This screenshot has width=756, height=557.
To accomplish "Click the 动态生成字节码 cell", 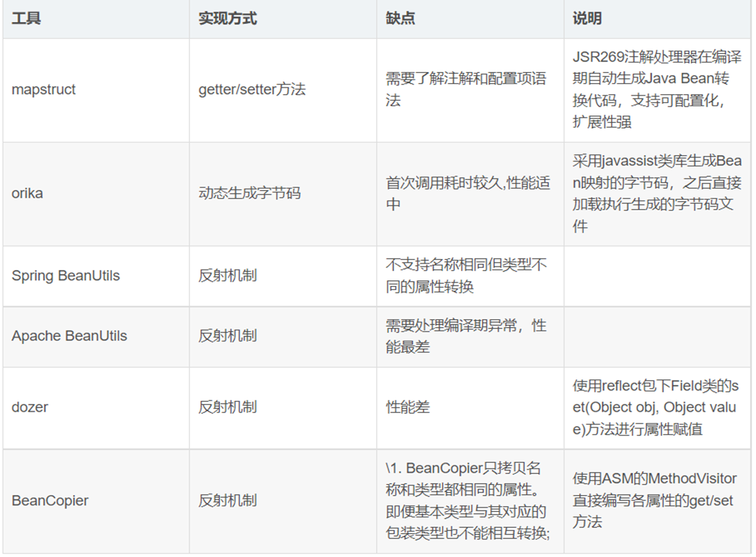I will click(x=283, y=194).
